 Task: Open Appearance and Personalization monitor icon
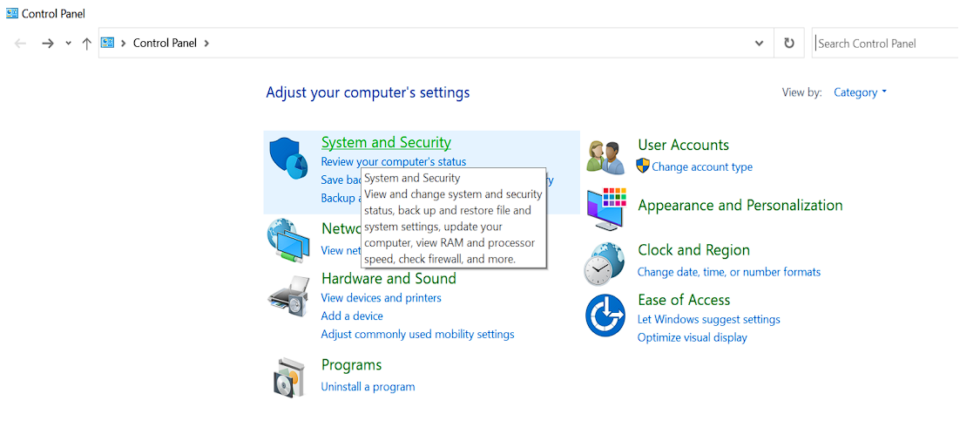click(x=606, y=209)
